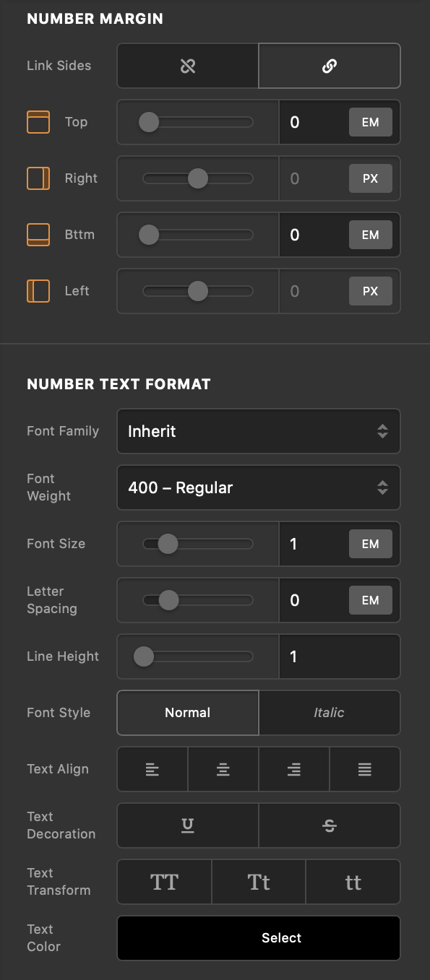Toggle the EM unit on Font Size
Image resolution: width=430 pixels, height=980 pixels.
[370, 544]
